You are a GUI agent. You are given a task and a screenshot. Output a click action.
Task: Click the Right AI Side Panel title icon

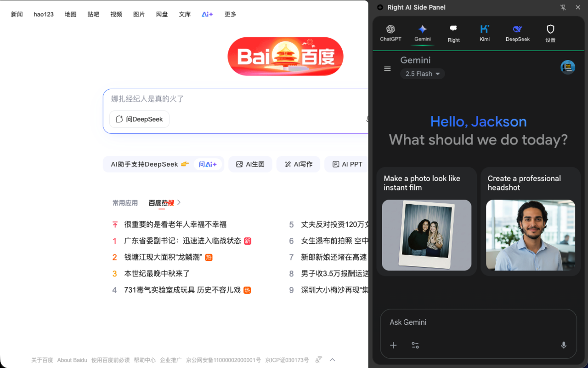380,7
